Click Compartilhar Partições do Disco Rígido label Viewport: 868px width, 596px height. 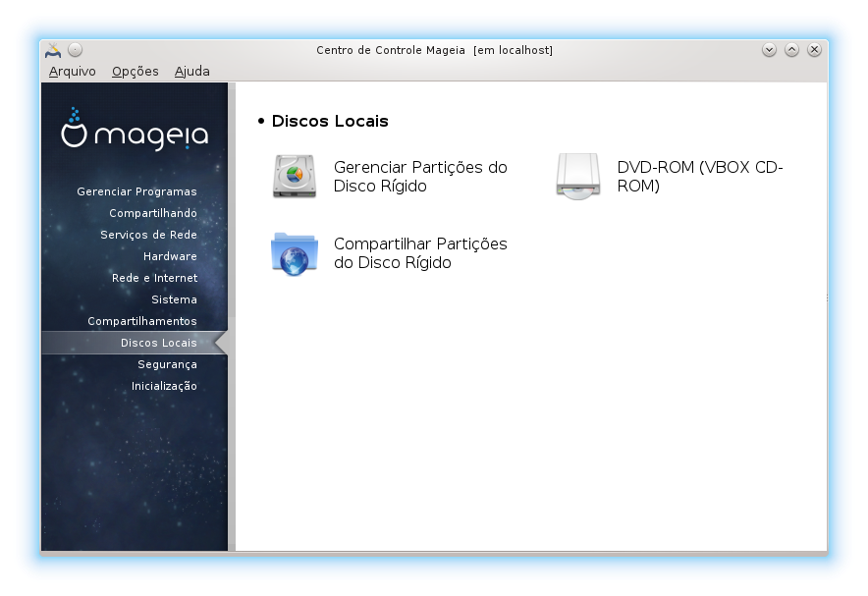[420, 253]
